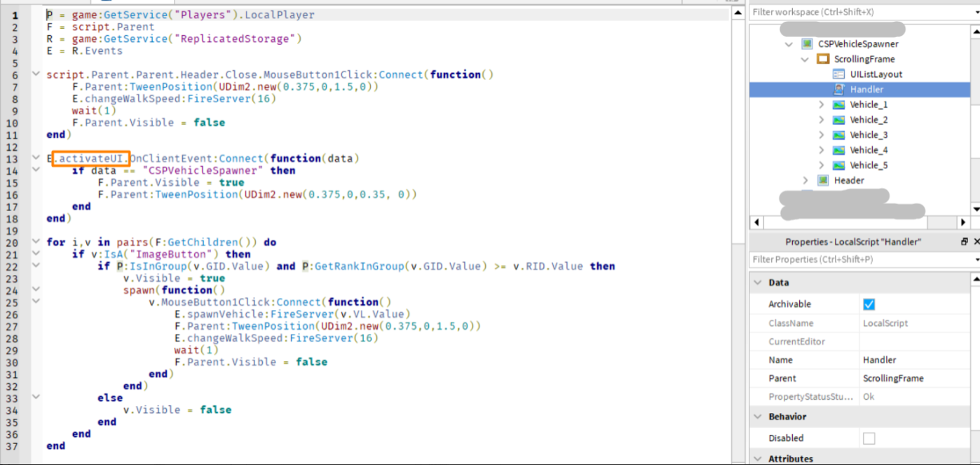Click the CSPVehicleSpawner ScreenGui icon
980x465 pixels.
(807, 43)
